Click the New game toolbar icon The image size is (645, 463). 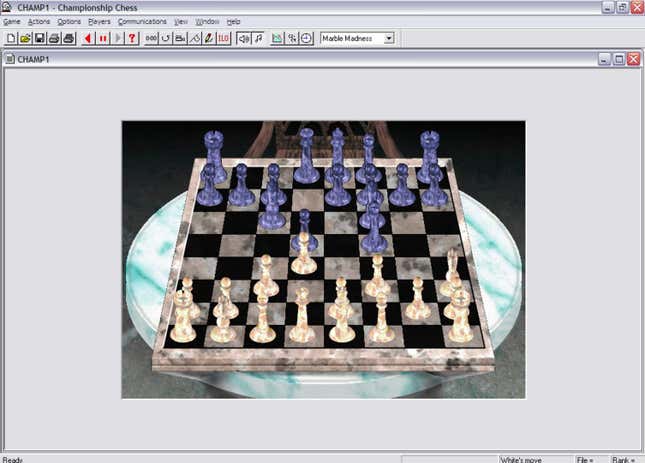point(11,39)
